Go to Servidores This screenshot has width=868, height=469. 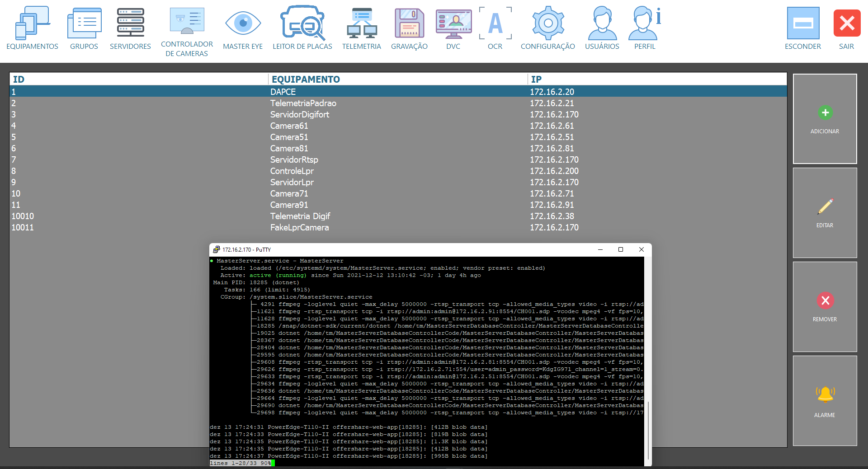click(x=130, y=27)
